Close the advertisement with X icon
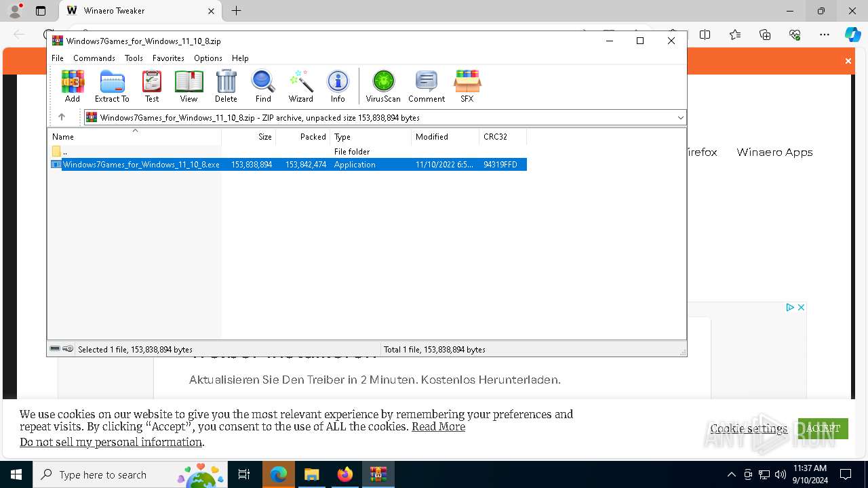This screenshot has width=868, height=488. (x=801, y=307)
